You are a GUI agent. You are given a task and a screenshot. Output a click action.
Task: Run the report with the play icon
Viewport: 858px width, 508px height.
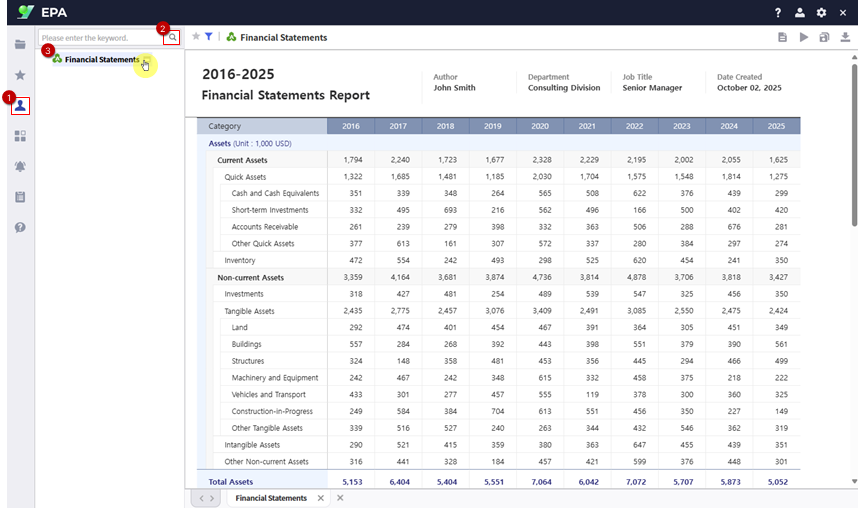(x=804, y=37)
